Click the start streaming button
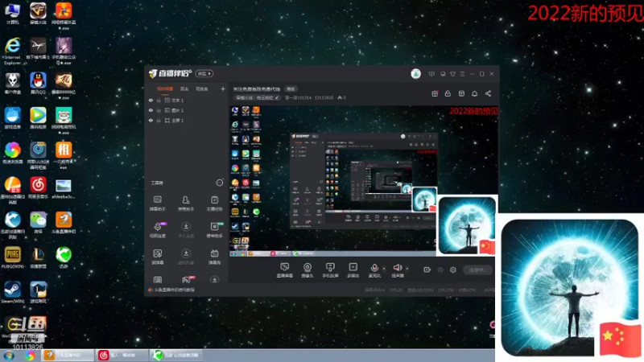The height and width of the screenshot is (362, 644). 477,269
